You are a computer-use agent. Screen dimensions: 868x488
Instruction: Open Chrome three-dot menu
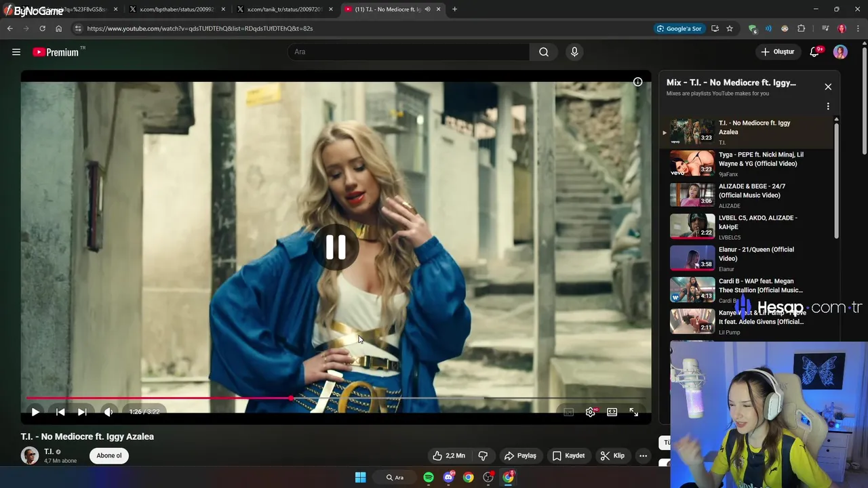[859, 28]
